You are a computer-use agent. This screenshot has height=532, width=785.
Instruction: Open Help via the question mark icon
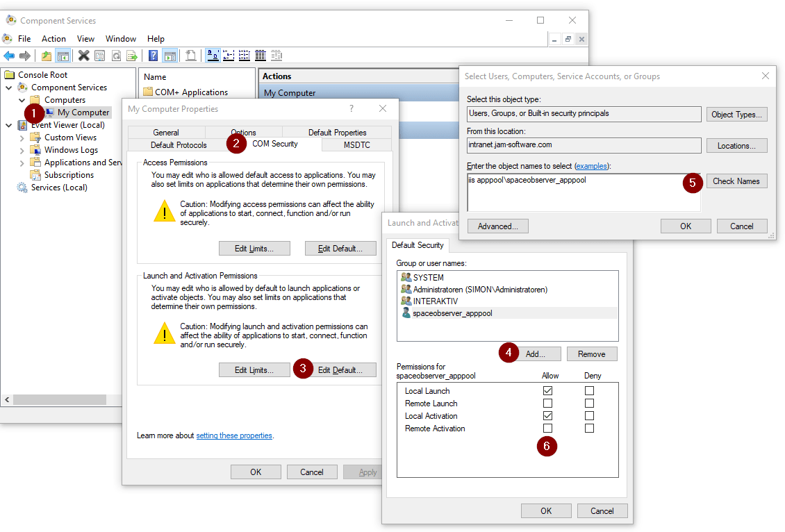(154, 56)
